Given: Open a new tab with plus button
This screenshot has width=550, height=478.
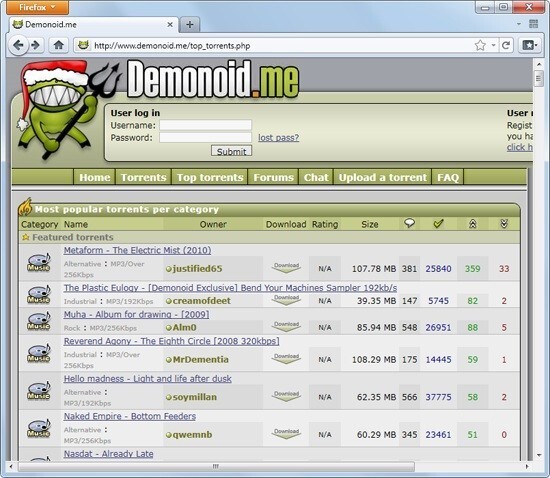Looking at the screenshot, I should click(x=190, y=25).
